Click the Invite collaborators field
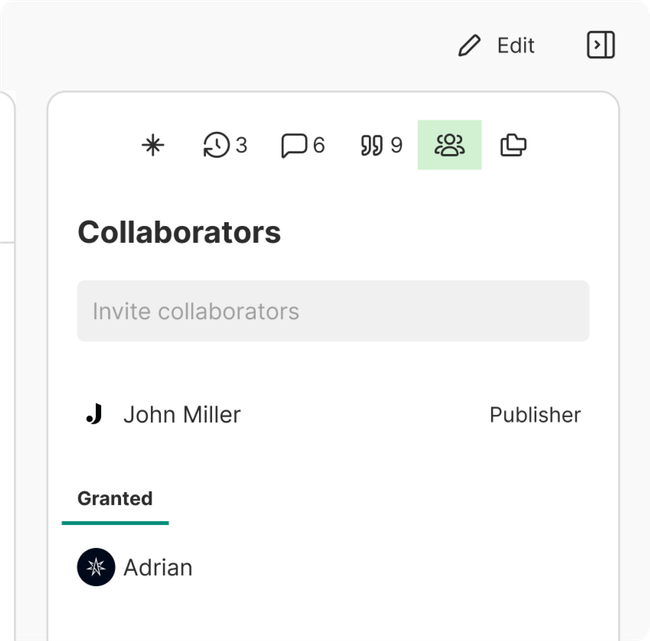Screen dimensions: 650x641 click(333, 311)
